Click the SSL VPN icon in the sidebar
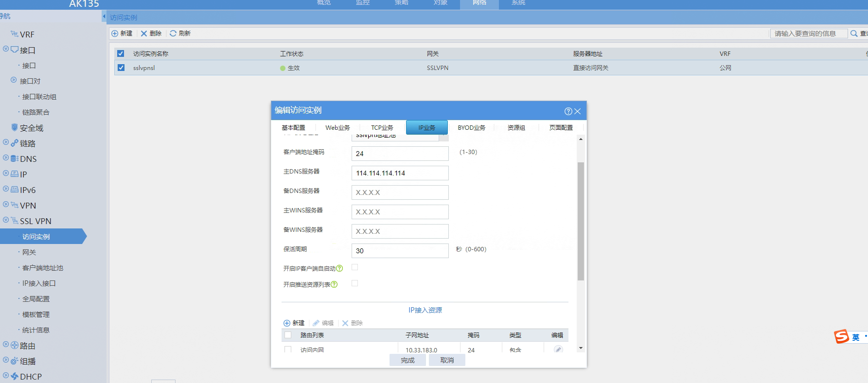Screen dimensions: 868x383 [x=15, y=221]
